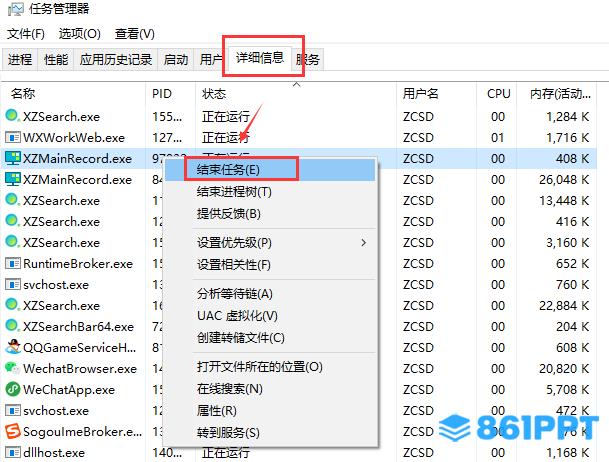Image resolution: width=609 pixels, height=462 pixels.
Task: Select 提供反馈(B) menu entry
Action: coord(271,214)
